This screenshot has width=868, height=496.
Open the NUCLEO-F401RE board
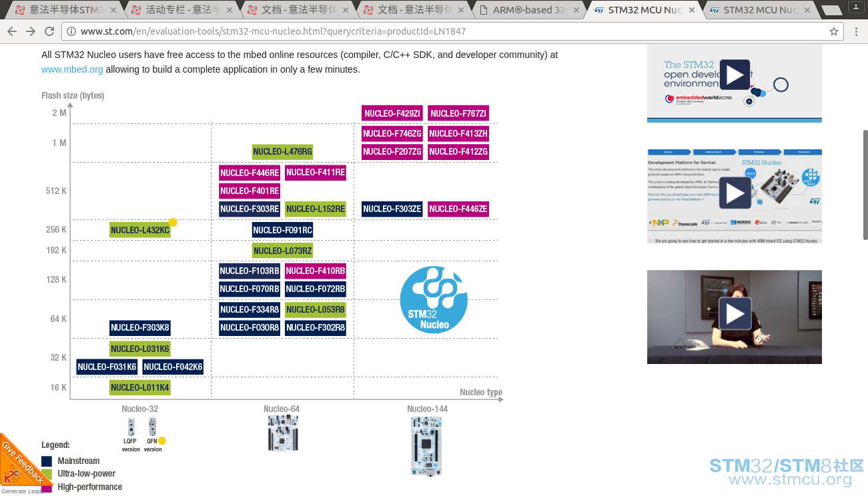[250, 191]
